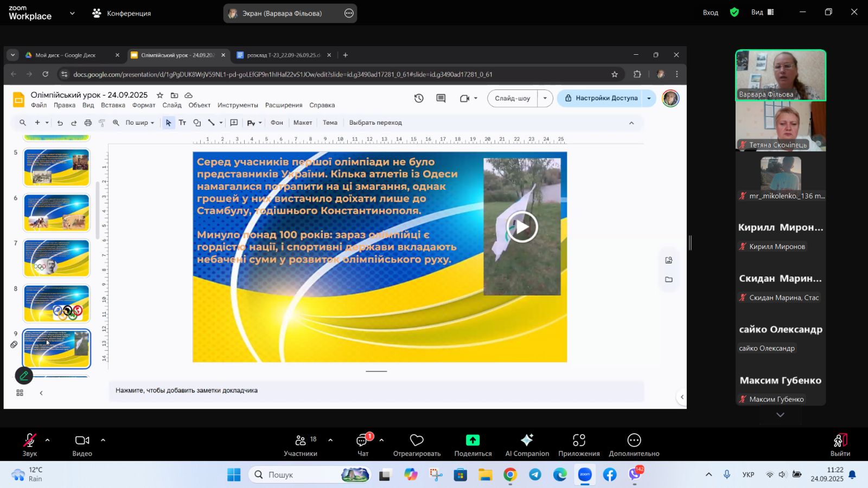Open the zoom level По шир dropdown

pos(139,123)
